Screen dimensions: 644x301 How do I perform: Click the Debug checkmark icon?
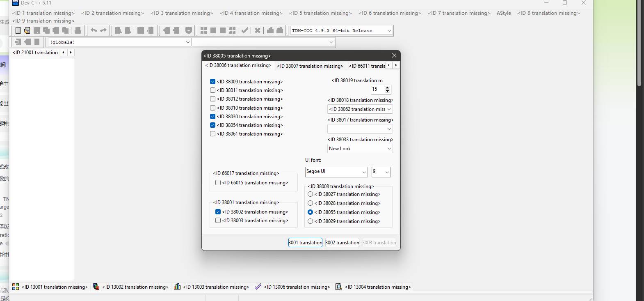tap(245, 30)
